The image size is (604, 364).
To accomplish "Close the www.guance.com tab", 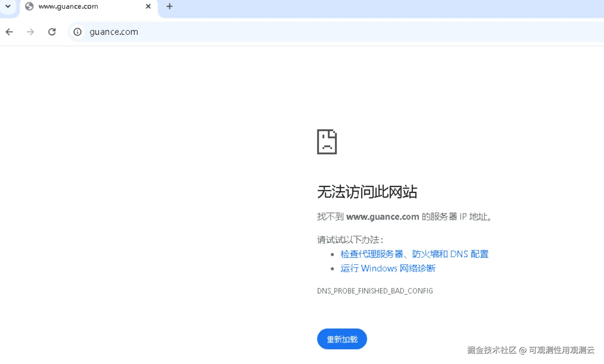I will [x=148, y=6].
